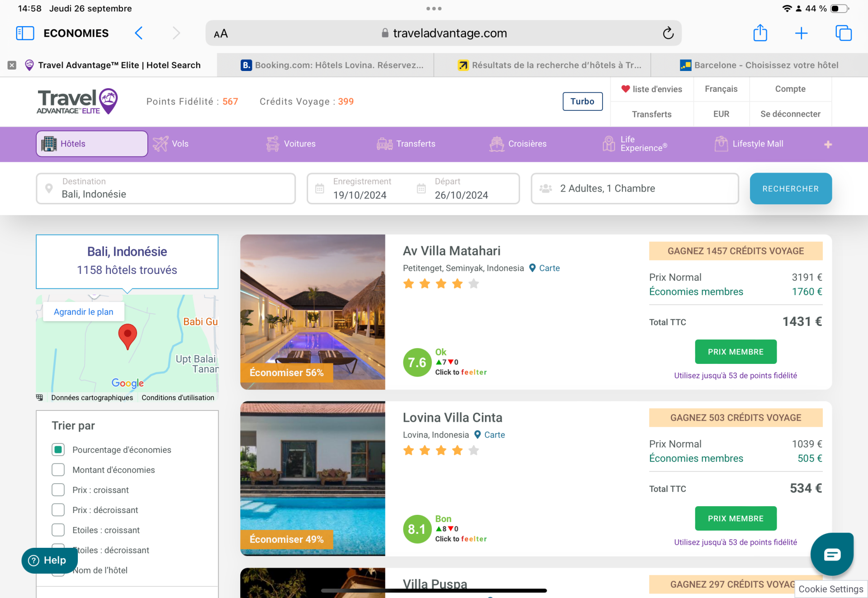Open Cookie Settings

pyautogui.click(x=831, y=589)
